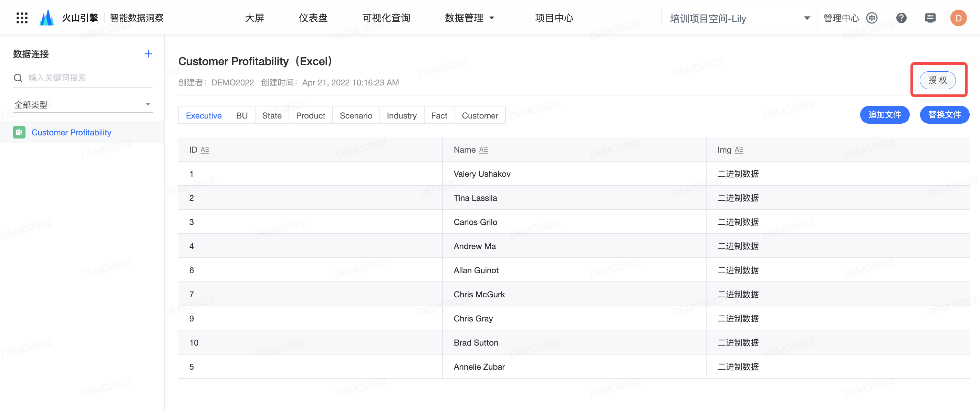Click the 追加文件 append file button

(x=884, y=115)
